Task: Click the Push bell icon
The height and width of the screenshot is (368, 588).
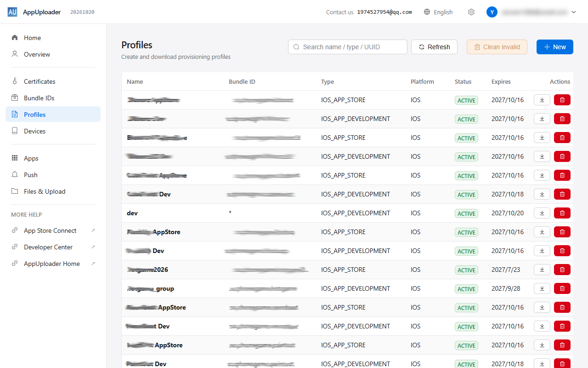Action: [15, 175]
